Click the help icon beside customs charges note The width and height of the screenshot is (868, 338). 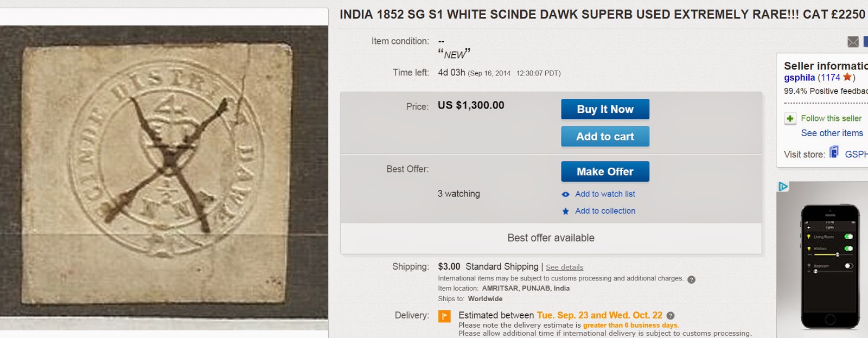(692, 278)
